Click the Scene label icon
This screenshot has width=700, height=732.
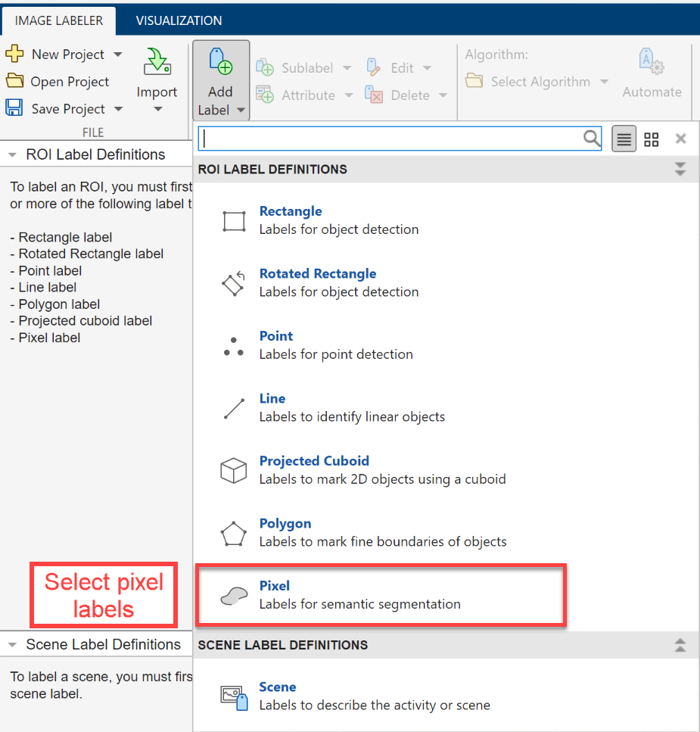coord(233,696)
